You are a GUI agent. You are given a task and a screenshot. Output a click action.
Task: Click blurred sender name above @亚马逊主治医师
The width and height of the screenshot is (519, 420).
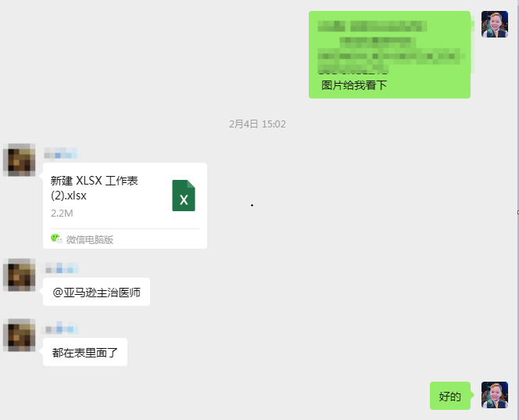60,268
